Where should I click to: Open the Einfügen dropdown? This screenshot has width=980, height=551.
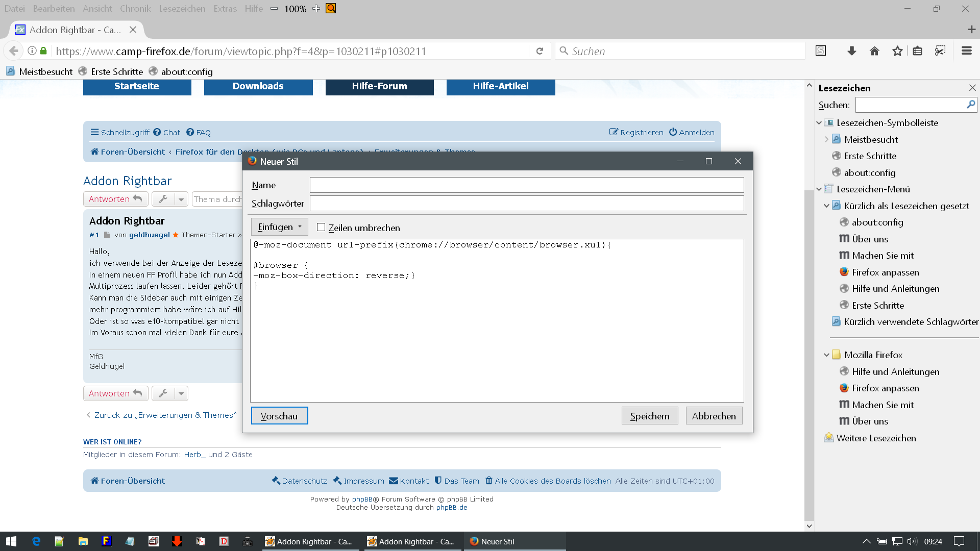click(280, 227)
